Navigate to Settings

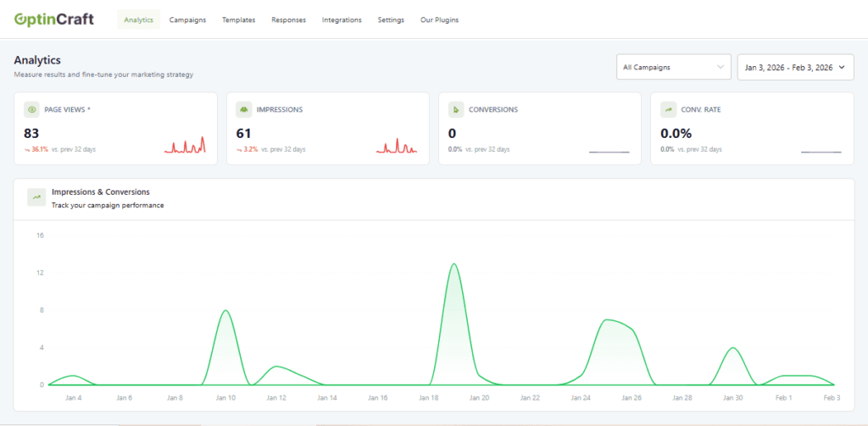pyautogui.click(x=391, y=19)
